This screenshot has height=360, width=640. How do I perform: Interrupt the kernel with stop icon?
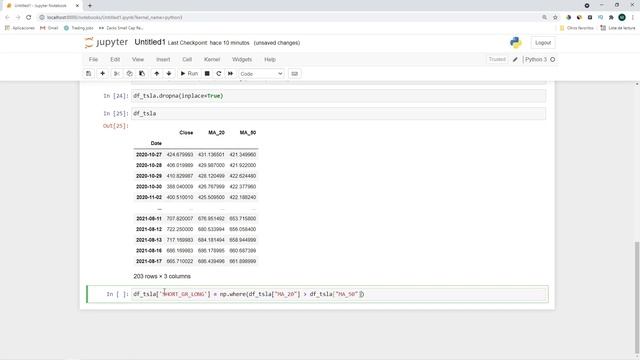point(207,73)
